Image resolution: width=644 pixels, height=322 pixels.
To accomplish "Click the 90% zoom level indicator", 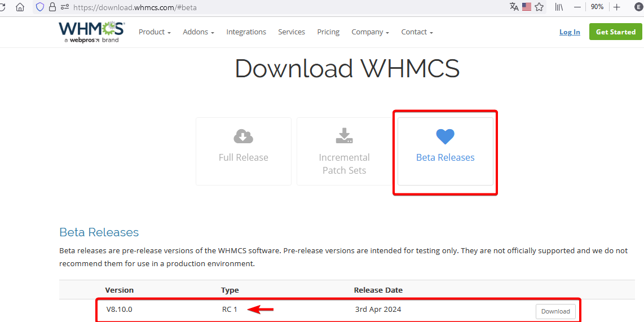I will pos(597,7).
